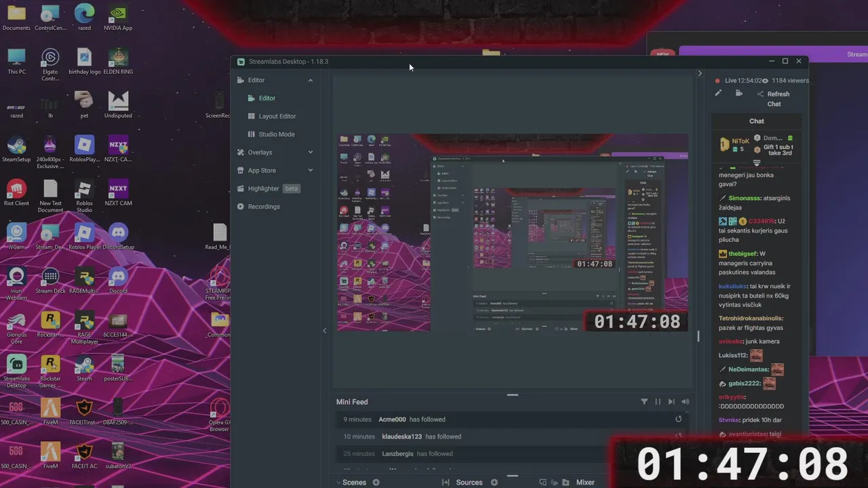Open the Opera GX Browser desktop shortcut

[219, 415]
